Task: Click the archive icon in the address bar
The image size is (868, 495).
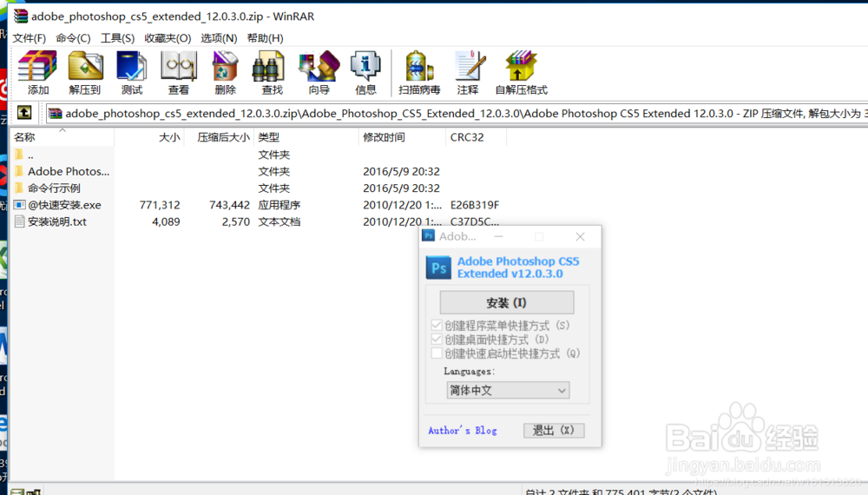Action: point(55,114)
